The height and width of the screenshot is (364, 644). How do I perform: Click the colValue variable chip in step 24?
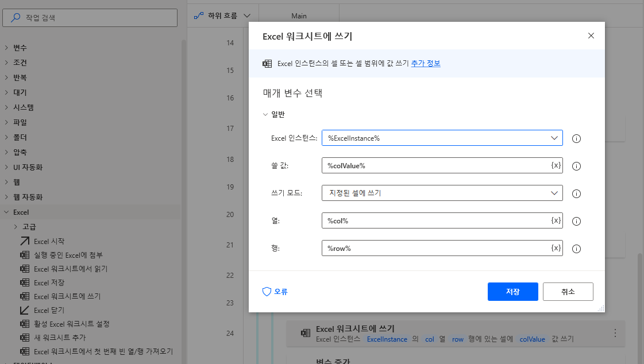pos(533,339)
